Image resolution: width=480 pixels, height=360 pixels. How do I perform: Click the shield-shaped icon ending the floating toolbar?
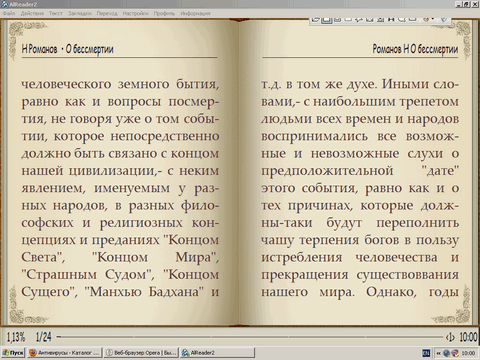point(444,20)
